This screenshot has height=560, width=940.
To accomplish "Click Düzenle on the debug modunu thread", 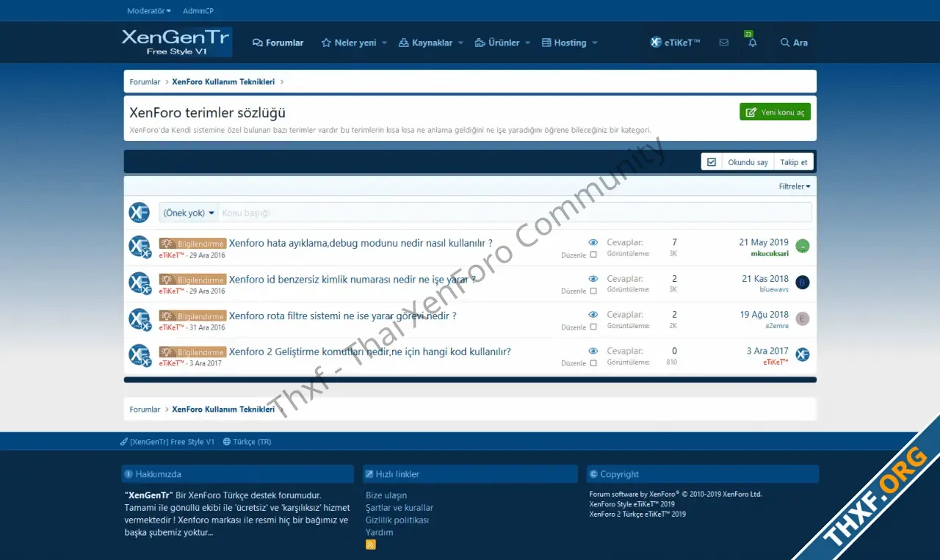I will (x=574, y=255).
